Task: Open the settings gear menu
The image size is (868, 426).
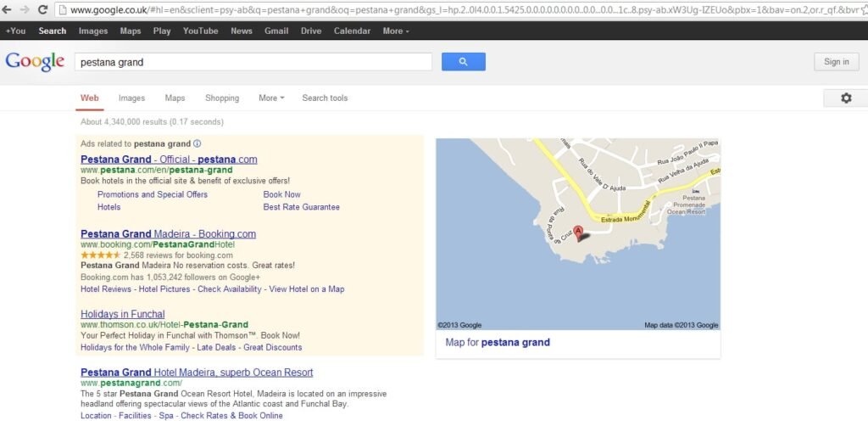Action: (845, 98)
